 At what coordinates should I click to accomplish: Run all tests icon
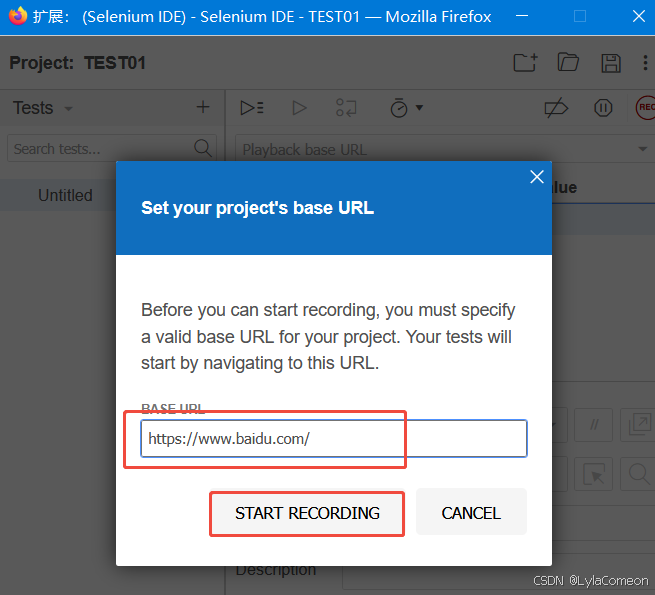tap(252, 108)
